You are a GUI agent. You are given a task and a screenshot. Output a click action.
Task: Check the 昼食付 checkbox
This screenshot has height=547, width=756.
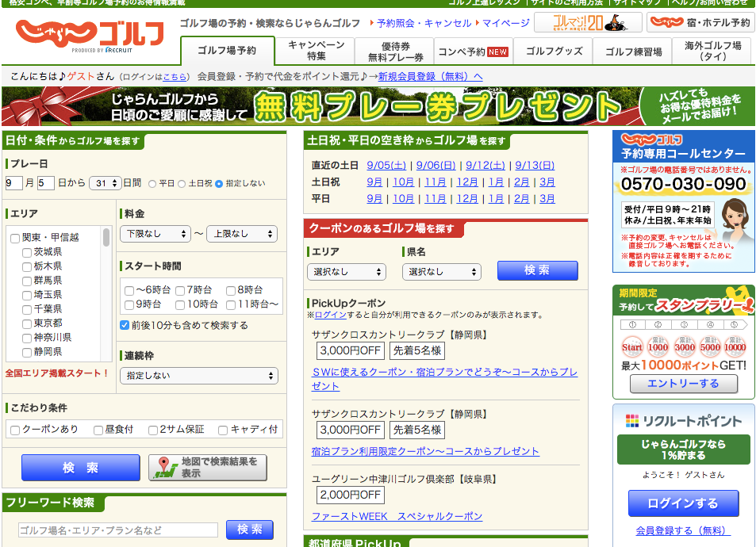[98, 430]
